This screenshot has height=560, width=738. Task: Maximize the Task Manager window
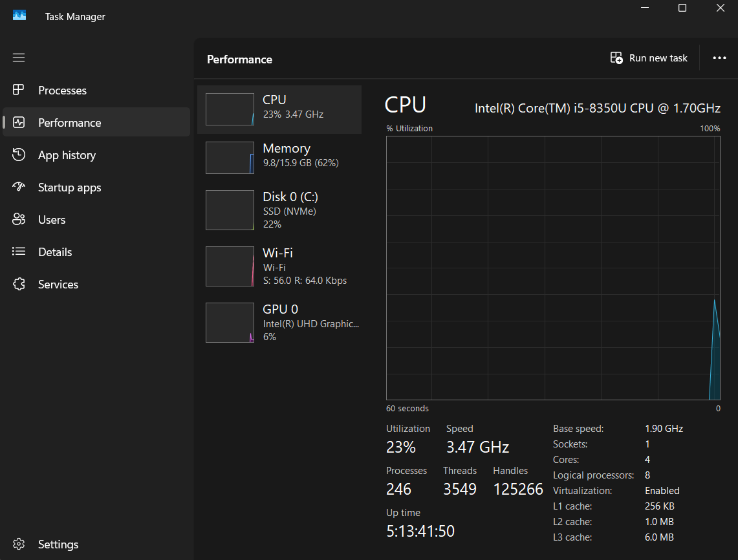click(x=682, y=8)
